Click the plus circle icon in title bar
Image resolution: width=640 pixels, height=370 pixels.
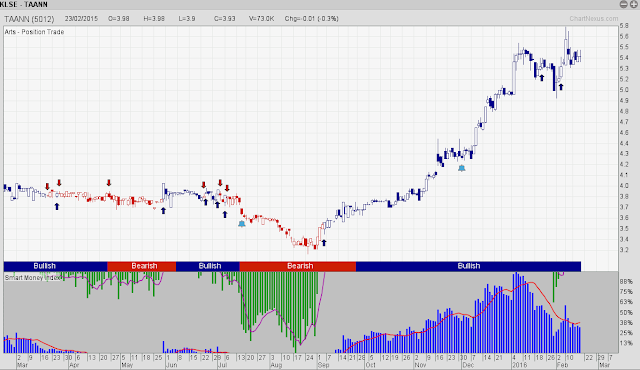(x=633, y=4)
